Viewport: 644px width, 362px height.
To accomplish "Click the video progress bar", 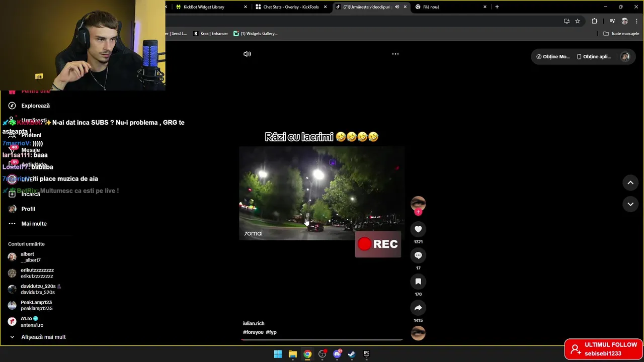I will tap(321, 339).
